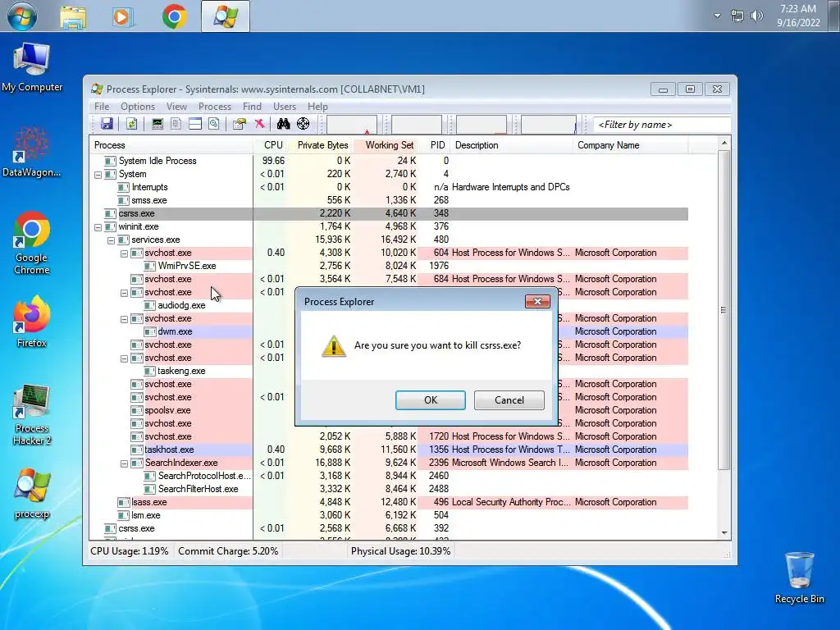Select the SearchFilterHost.exe row
Screen dimensions: 840x630
pos(389,489)
